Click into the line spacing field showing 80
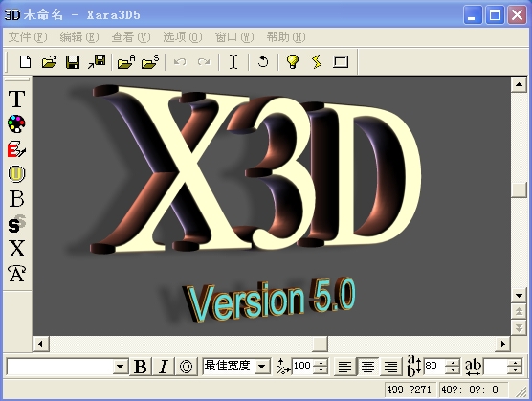The height and width of the screenshot is (401, 532). tap(434, 367)
